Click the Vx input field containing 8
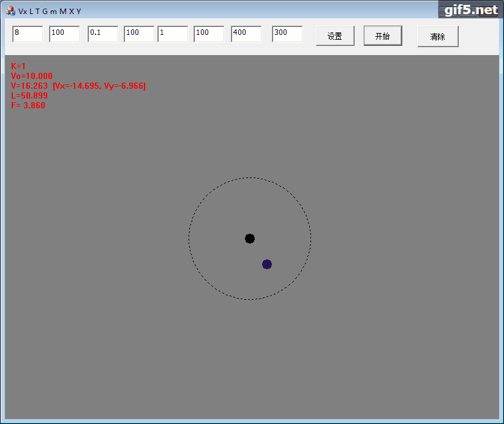 (28, 34)
